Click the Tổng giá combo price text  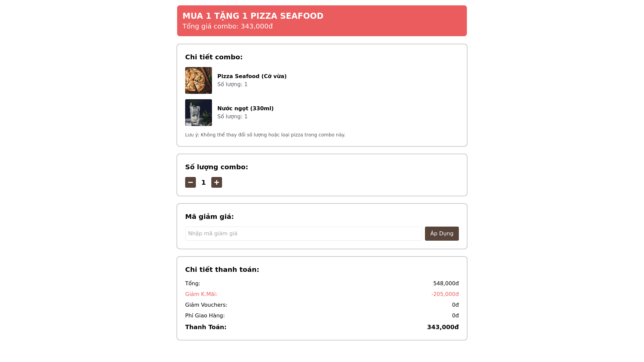[227, 26]
